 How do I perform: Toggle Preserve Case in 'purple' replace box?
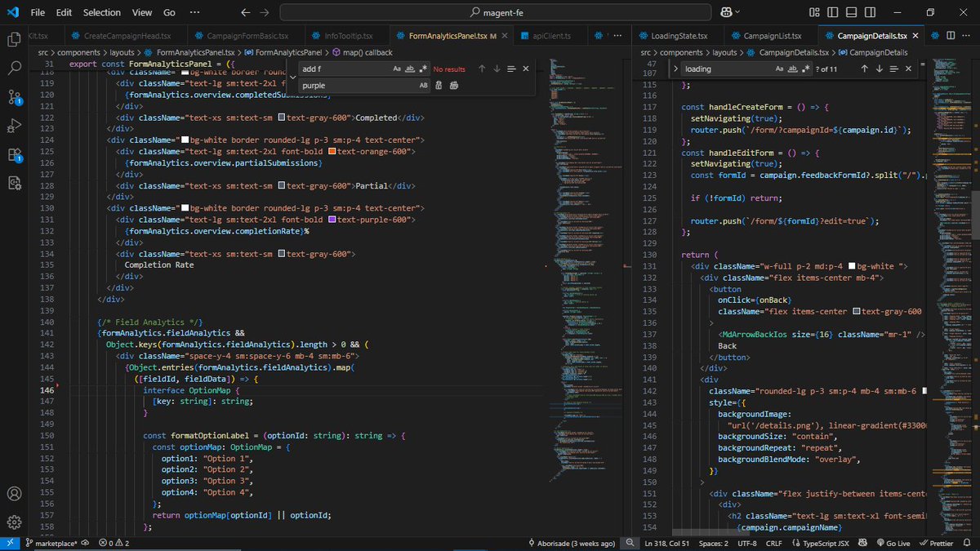pyautogui.click(x=423, y=86)
